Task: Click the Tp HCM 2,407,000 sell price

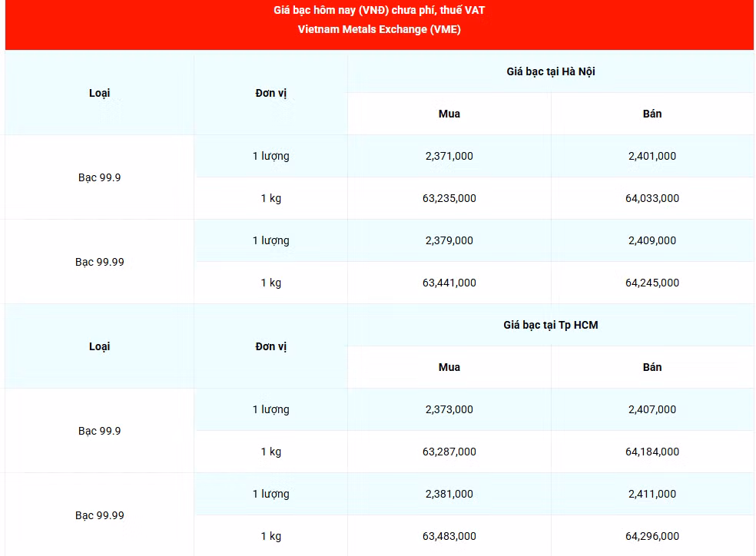Action: (x=652, y=409)
